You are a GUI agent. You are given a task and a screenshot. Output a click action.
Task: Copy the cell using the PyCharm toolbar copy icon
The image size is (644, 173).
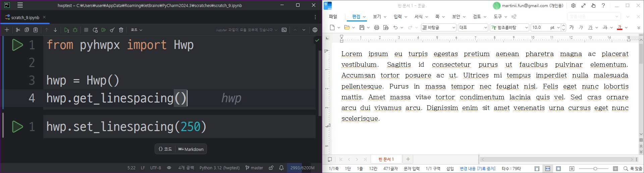click(x=27, y=30)
